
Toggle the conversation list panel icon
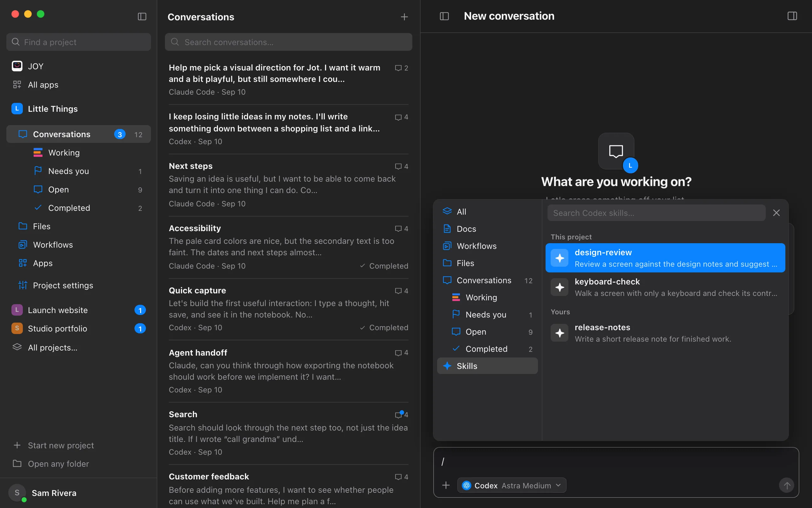[x=444, y=16]
